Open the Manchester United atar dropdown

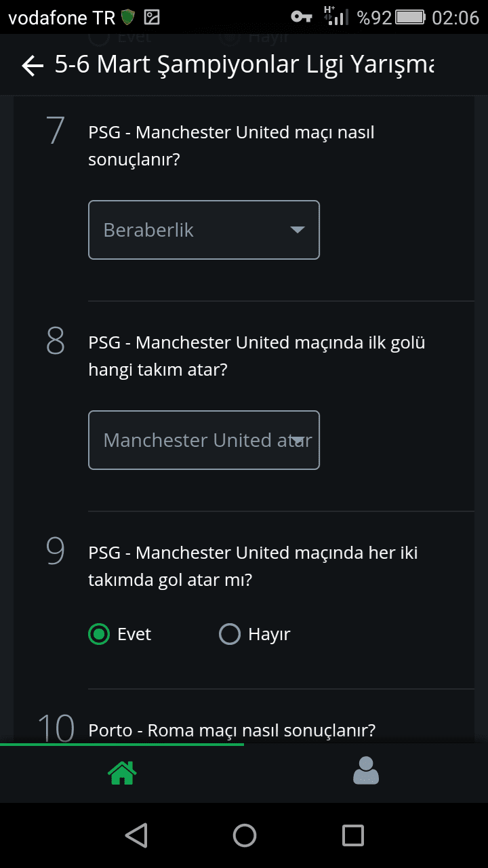pyautogui.click(x=204, y=440)
